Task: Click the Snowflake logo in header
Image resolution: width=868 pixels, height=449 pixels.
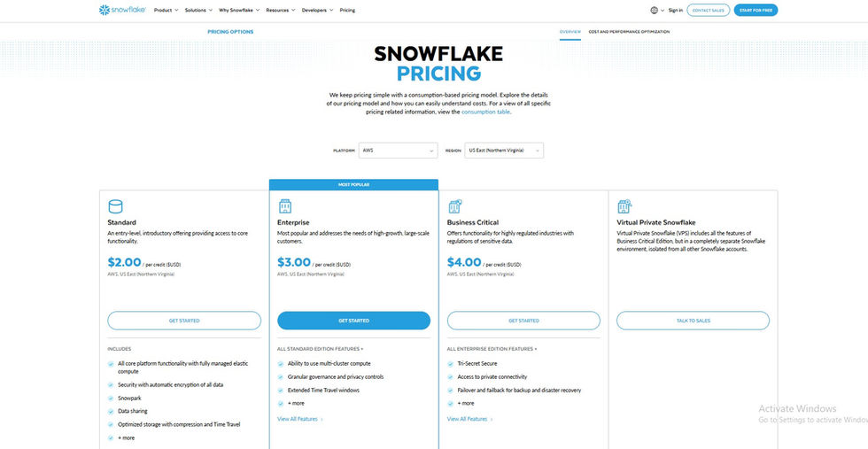Action: click(121, 10)
